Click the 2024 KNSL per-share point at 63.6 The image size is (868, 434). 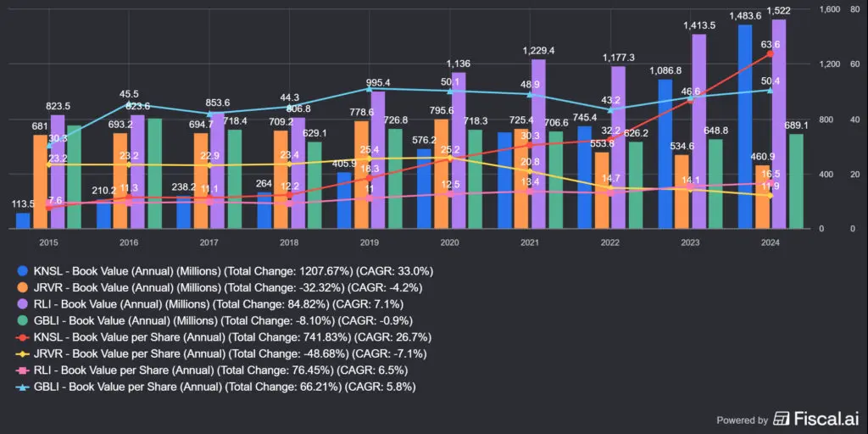[x=770, y=54]
